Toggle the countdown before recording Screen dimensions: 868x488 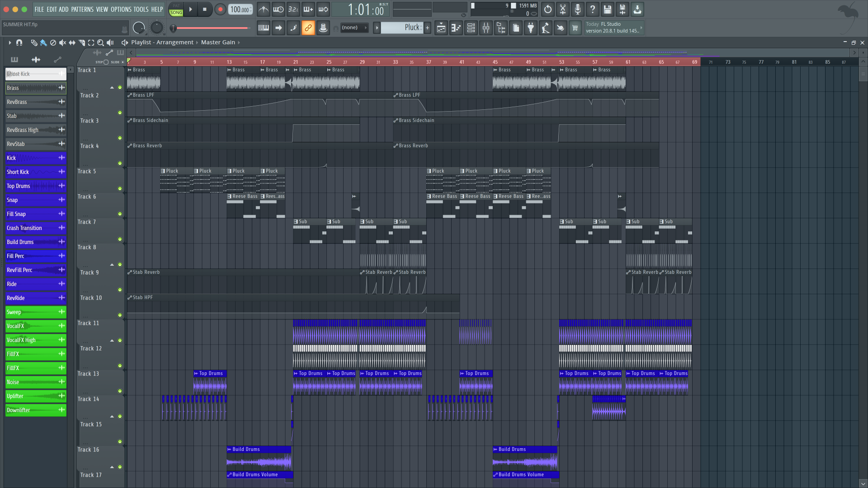pos(293,9)
